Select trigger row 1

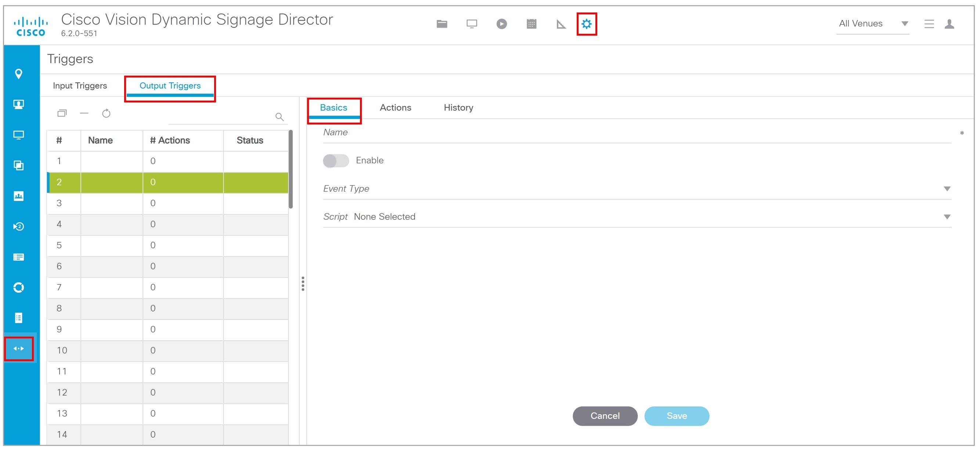pos(167,162)
